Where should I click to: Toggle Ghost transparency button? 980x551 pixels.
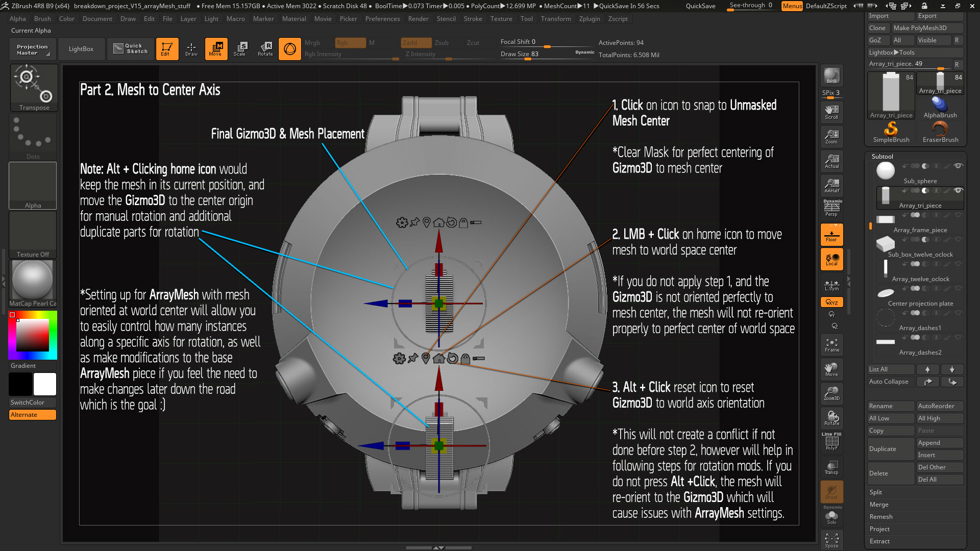tap(831, 492)
